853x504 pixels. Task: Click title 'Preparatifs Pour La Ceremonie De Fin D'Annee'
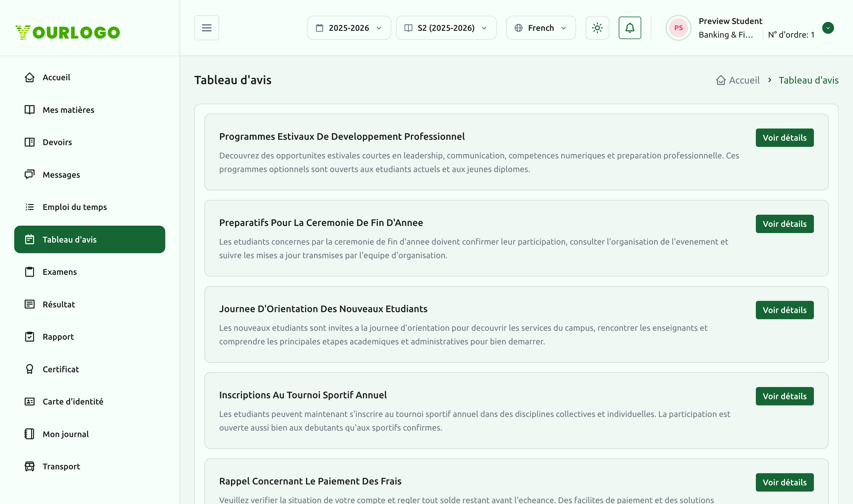click(x=321, y=223)
